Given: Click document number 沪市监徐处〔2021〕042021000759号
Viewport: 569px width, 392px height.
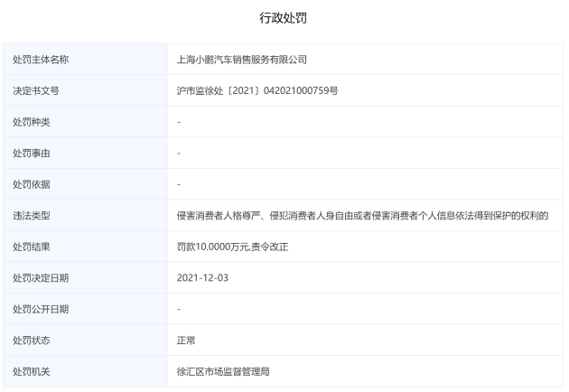Looking at the screenshot, I should [257, 90].
